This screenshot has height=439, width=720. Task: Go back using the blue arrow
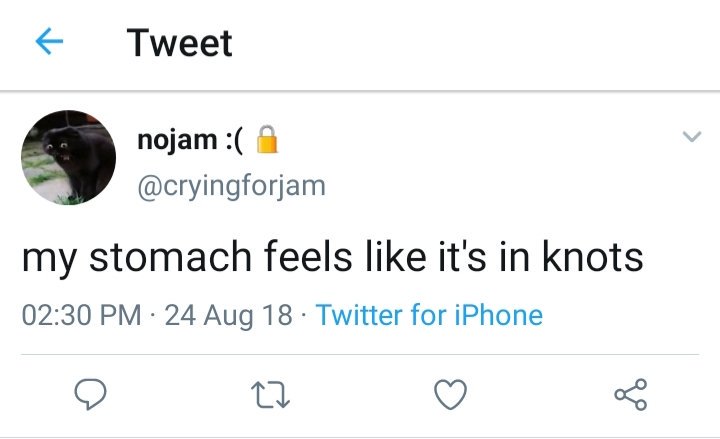pyautogui.click(x=49, y=41)
